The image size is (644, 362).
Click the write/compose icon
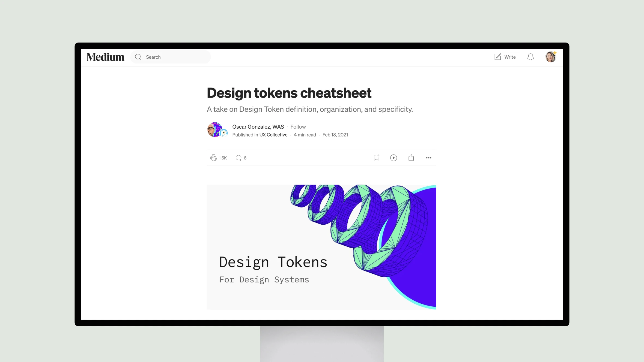pyautogui.click(x=497, y=57)
